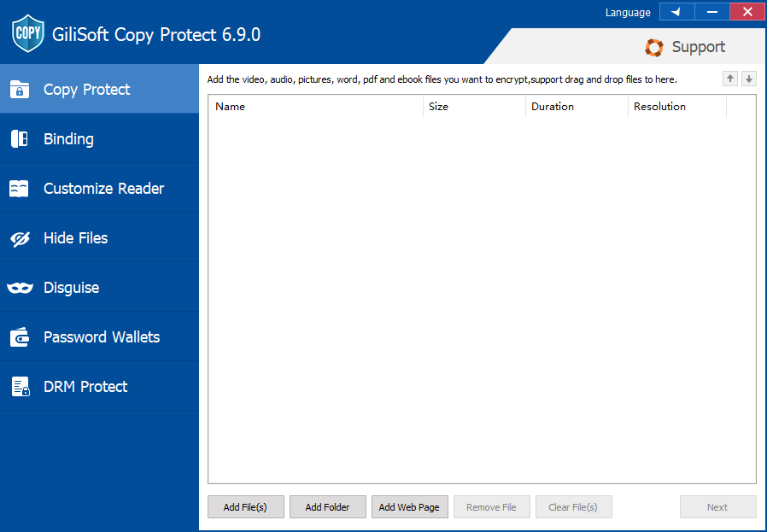Open the Support link
Screen dimensions: 767x532
point(684,48)
